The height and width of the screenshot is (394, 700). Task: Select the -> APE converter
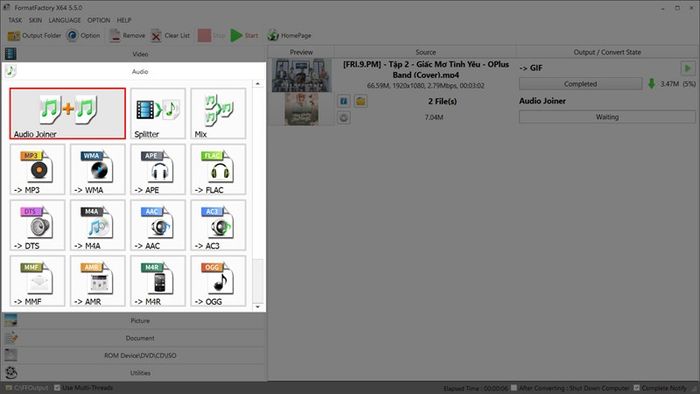coord(158,169)
